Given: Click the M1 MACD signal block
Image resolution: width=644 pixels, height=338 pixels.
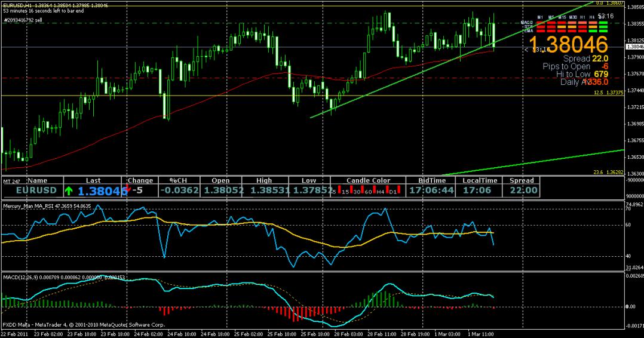Looking at the screenshot, I should [541, 23].
